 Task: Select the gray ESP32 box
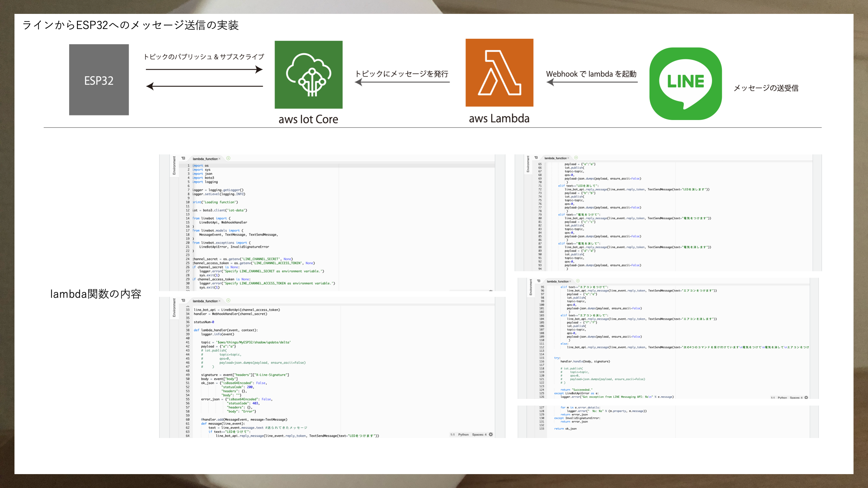(99, 80)
